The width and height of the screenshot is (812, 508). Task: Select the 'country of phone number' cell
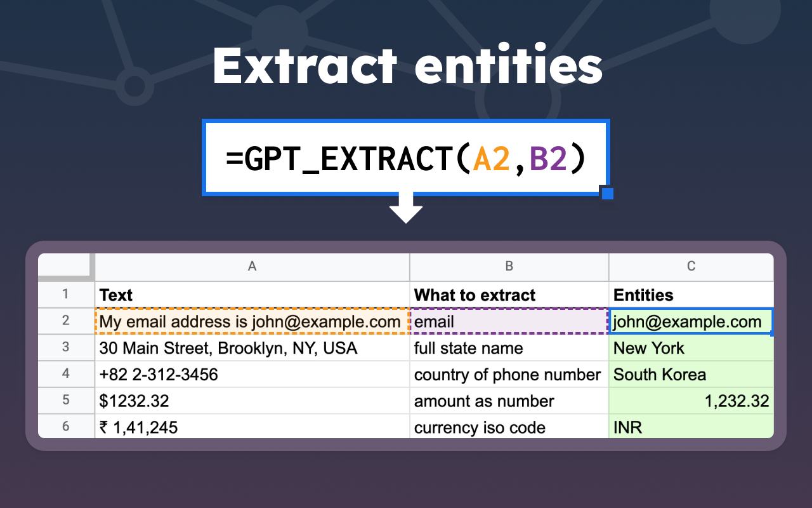[x=509, y=374]
